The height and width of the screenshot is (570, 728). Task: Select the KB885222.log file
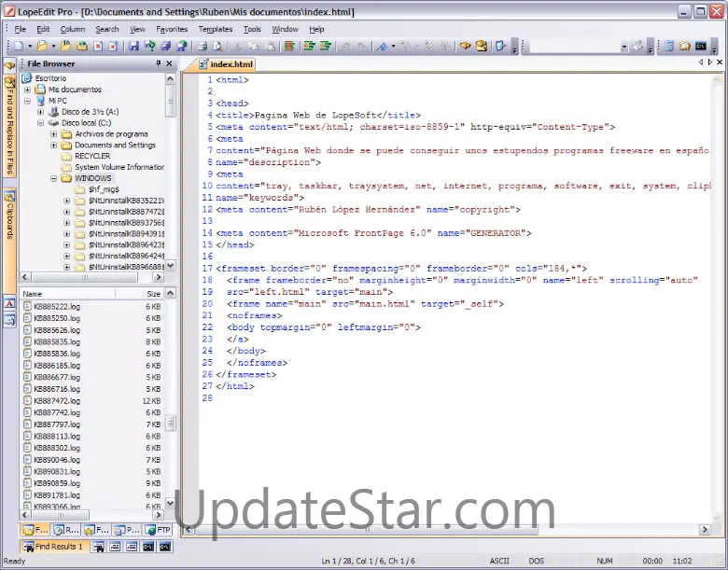point(57,306)
